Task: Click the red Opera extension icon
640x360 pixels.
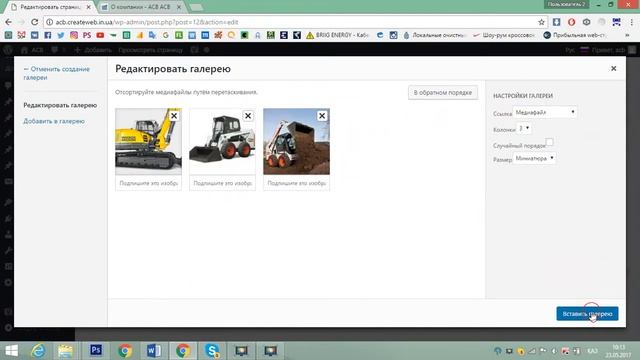Action: [x=571, y=22]
